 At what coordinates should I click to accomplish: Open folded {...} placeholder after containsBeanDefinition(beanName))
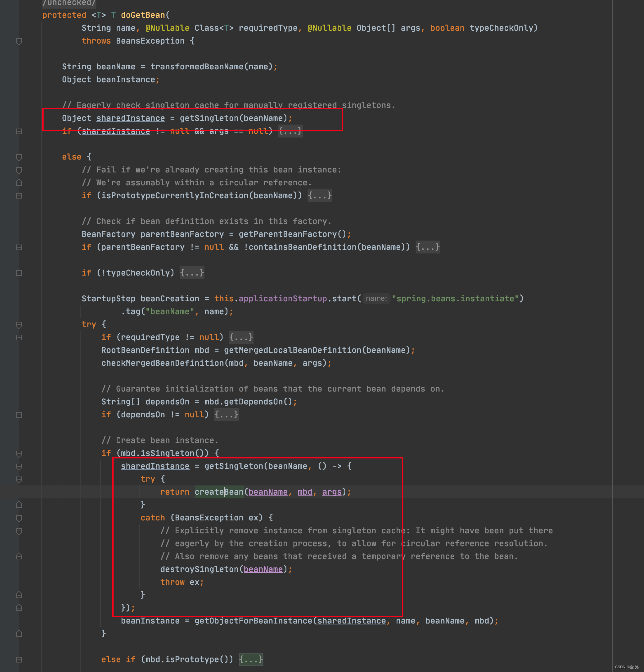pos(428,247)
